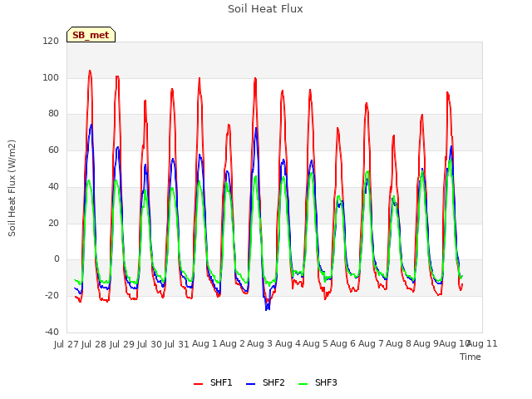
Task: Click the Jul 30 x-axis tick label
Action: (150, 344)
